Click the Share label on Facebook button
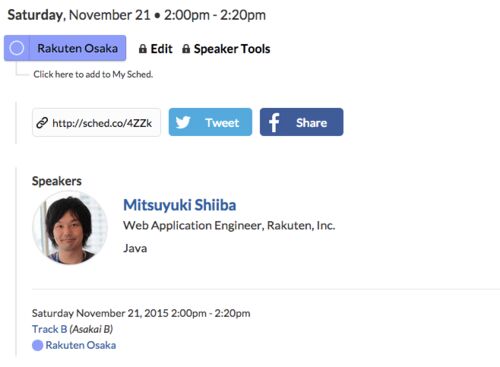The image size is (500, 367). pos(311,123)
